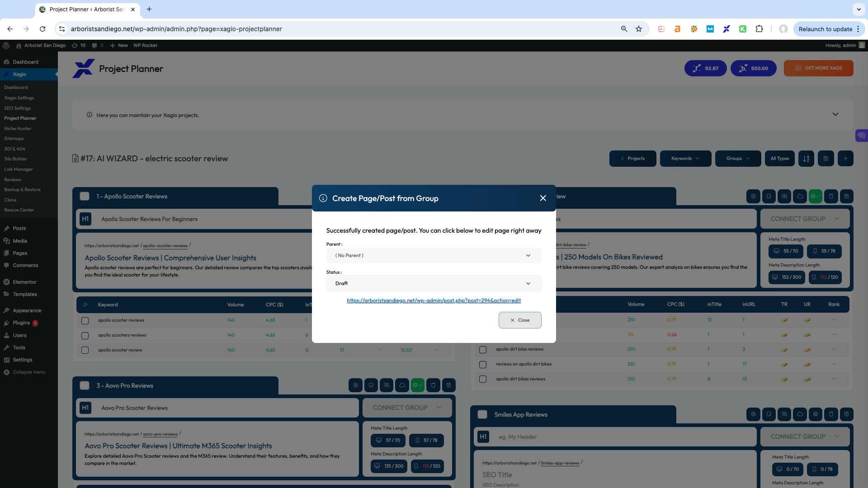
Task: Open Link Manager in Xagio submenu
Action: pos(19,169)
